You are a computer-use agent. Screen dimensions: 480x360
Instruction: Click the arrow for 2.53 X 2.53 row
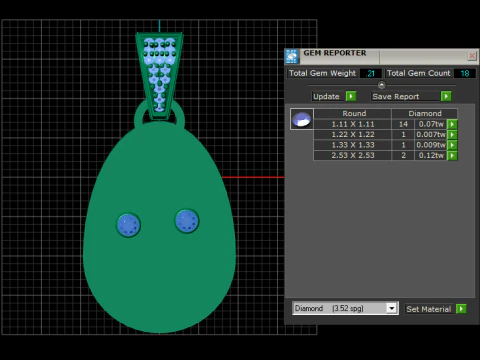452,155
